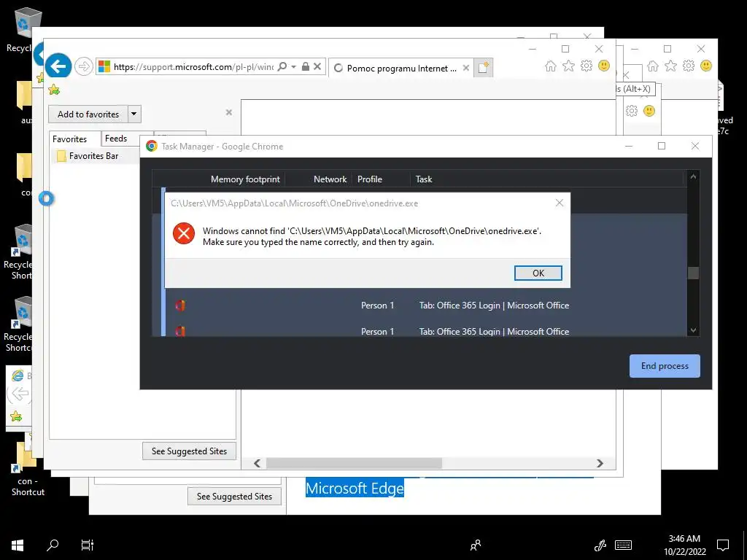Click the highlighted Microsoft Edge text
The width and height of the screenshot is (747, 560).
[x=355, y=488]
